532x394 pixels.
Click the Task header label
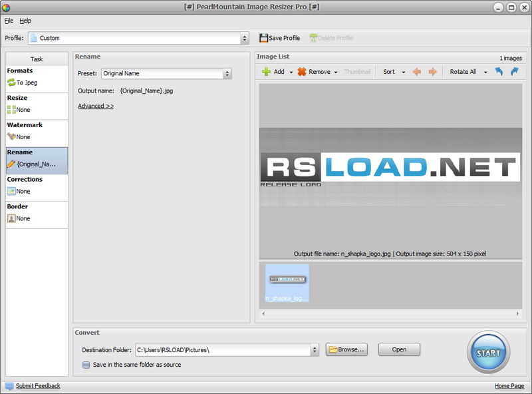(37, 59)
